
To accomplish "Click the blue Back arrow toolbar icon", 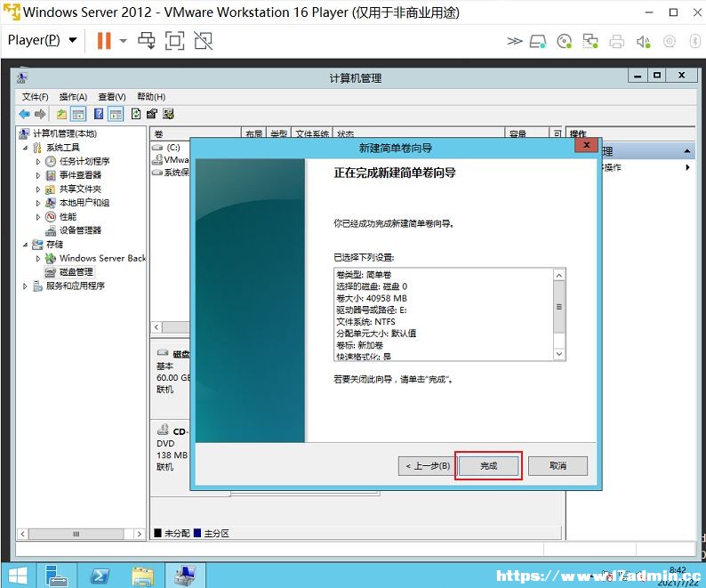I will coord(25,114).
